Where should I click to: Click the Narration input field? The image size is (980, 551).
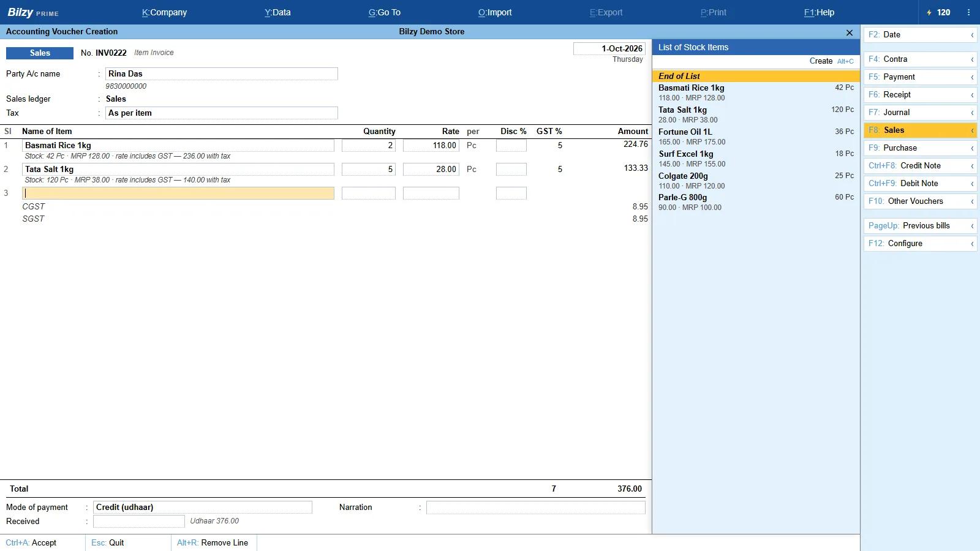point(536,507)
